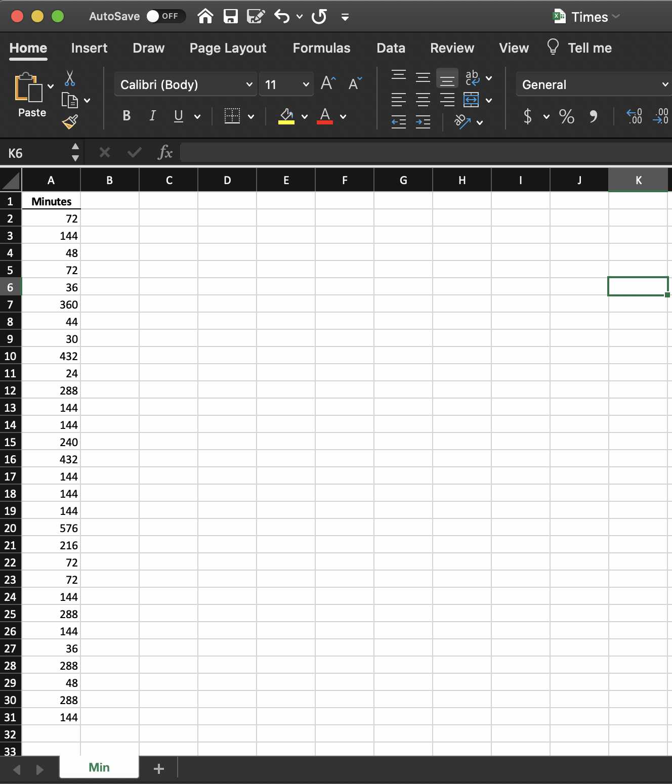Select the Min sheet tab
This screenshot has width=672, height=784.
coord(99,767)
